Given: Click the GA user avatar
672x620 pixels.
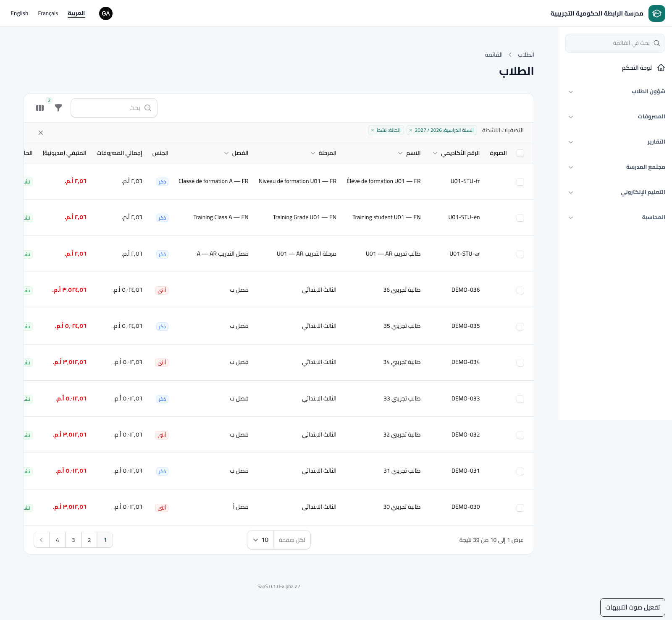Looking at the screenshot, I should 106,13.
